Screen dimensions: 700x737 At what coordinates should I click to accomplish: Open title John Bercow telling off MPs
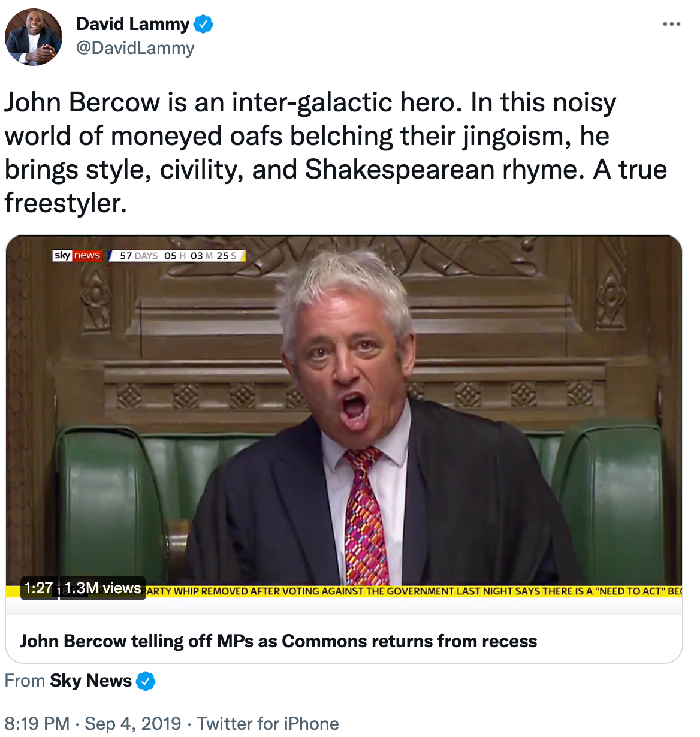[x=278, y=641]
